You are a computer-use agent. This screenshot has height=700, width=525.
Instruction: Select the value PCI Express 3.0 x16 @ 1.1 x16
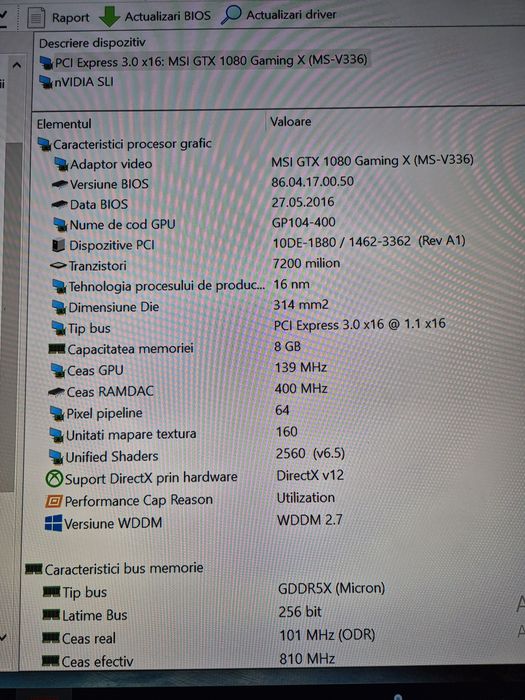point(359,324)
